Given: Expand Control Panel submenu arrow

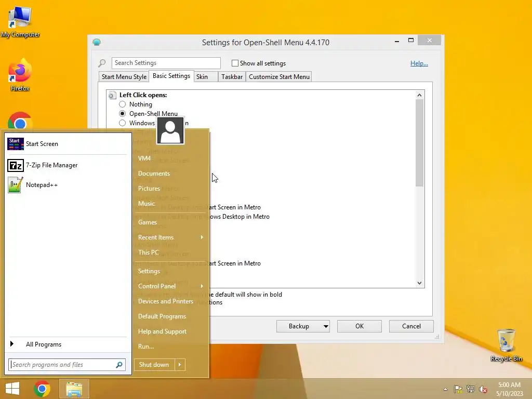Looking at the screenshot, I should coord(202,286).
